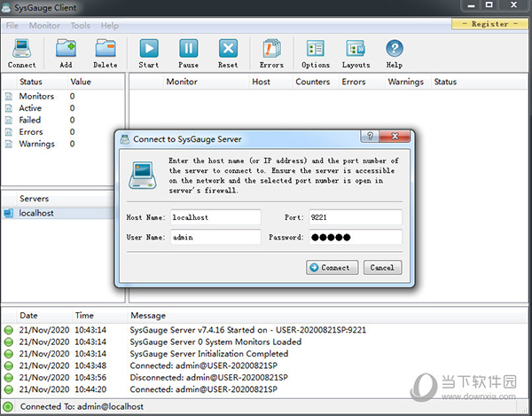532x416 pixels.
Task: Click the localhost server icon
Action: [x=9, y=214]
